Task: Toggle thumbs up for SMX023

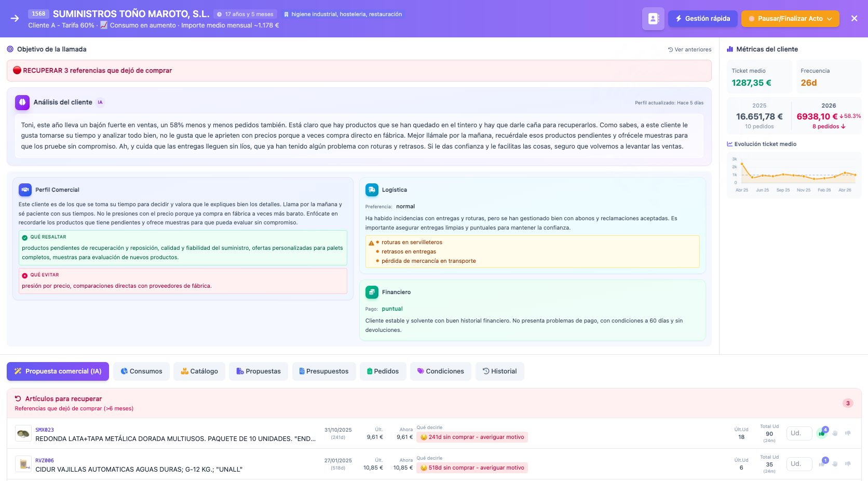Action: tap(822, 433)
